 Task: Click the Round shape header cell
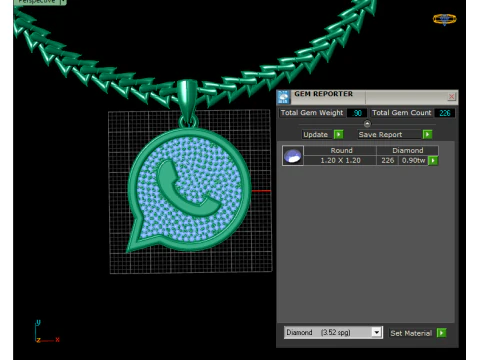tap(341, 150)
